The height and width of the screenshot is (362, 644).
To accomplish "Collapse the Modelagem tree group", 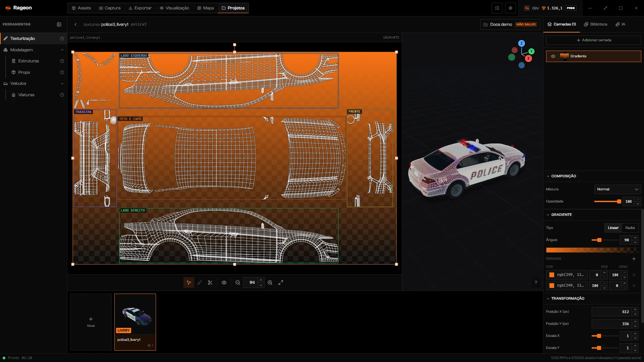I will [62, 50].
